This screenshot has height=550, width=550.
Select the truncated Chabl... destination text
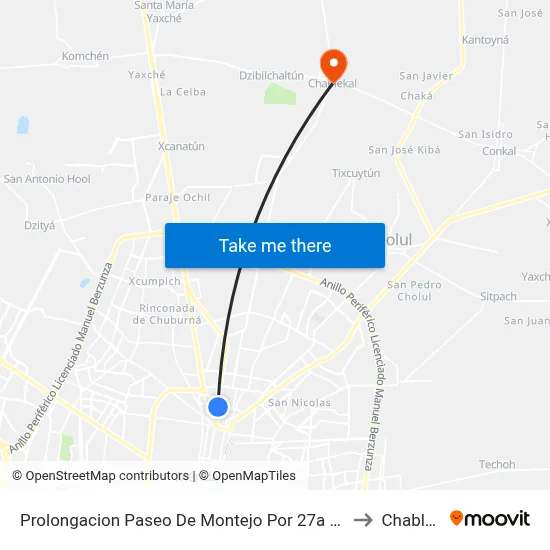(409, 520)
